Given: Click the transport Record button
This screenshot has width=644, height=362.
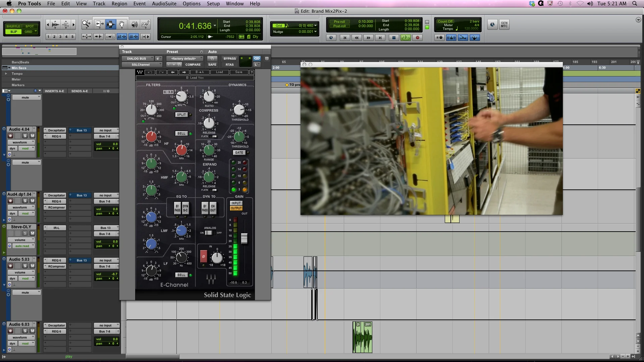Looking at the screenshot, I should 418,38.
